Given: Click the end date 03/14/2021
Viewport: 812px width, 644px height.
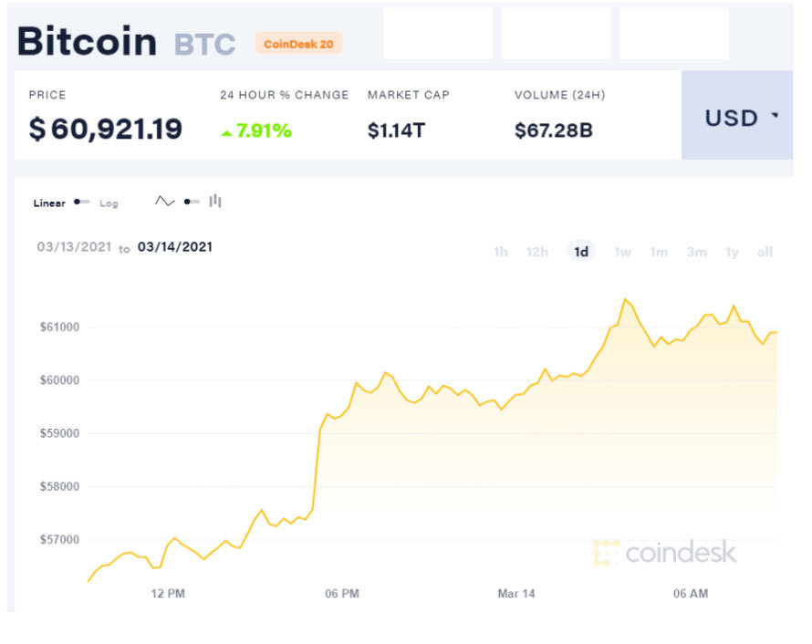Looking at the screenshot, I should click(x=175, y=246).
